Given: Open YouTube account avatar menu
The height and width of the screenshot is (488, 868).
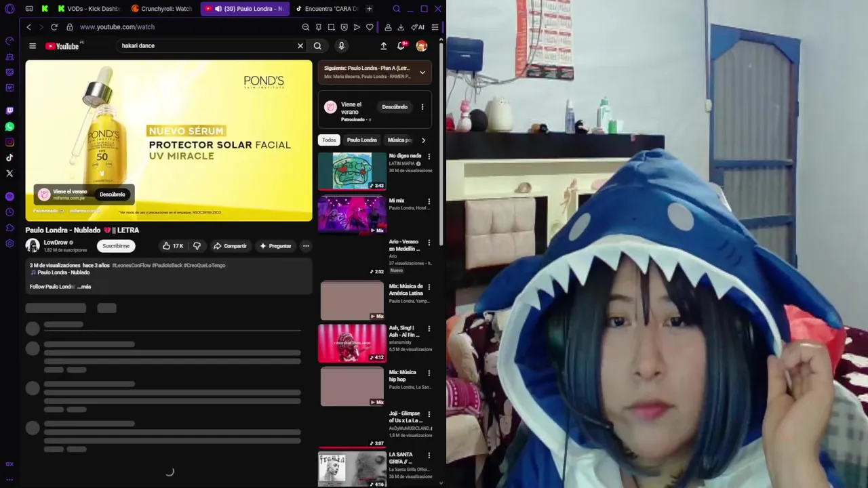Looking at the screenshot, I should (x=422, y=46).
